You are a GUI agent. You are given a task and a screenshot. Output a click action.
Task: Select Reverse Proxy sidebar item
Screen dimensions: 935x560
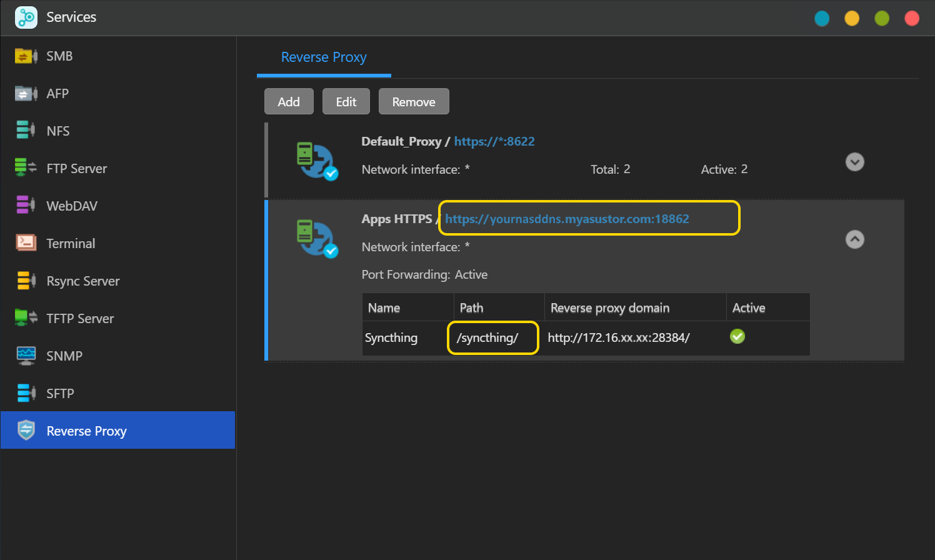pos(117,430)
